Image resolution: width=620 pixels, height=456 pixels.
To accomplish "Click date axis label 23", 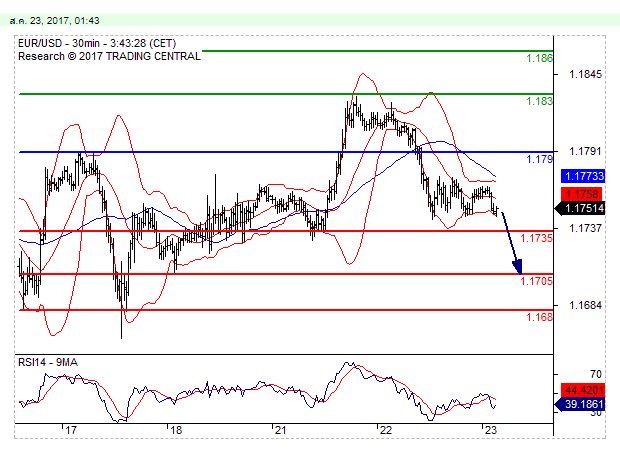I will tap(490, 430).
